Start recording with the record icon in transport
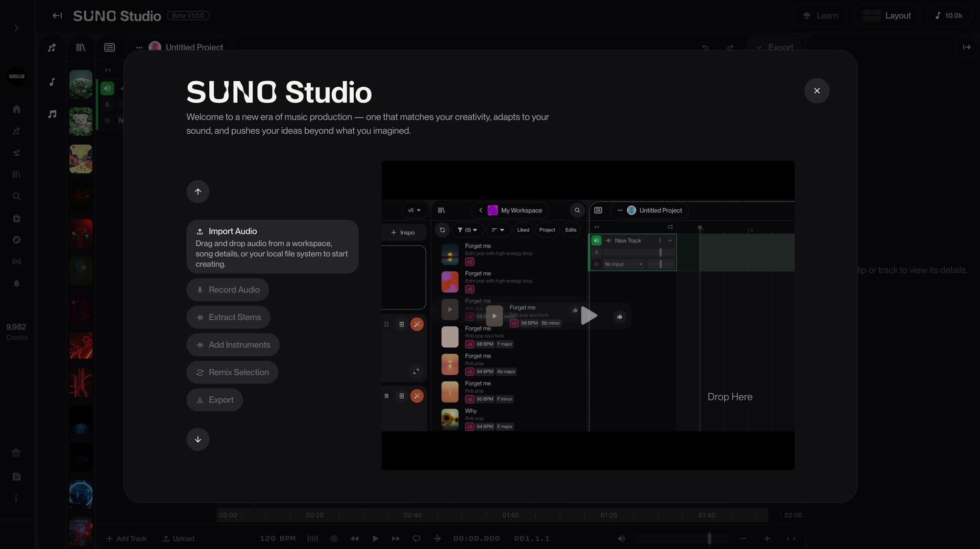 334,538
